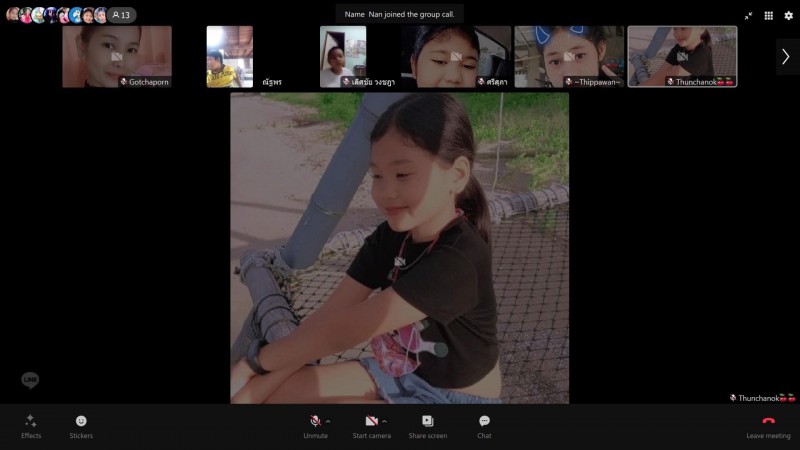The width and height of the screenshot is (800, 450).
Task: Select ~Thippawan~ participant thumbnail
Action: pos(569,56)
